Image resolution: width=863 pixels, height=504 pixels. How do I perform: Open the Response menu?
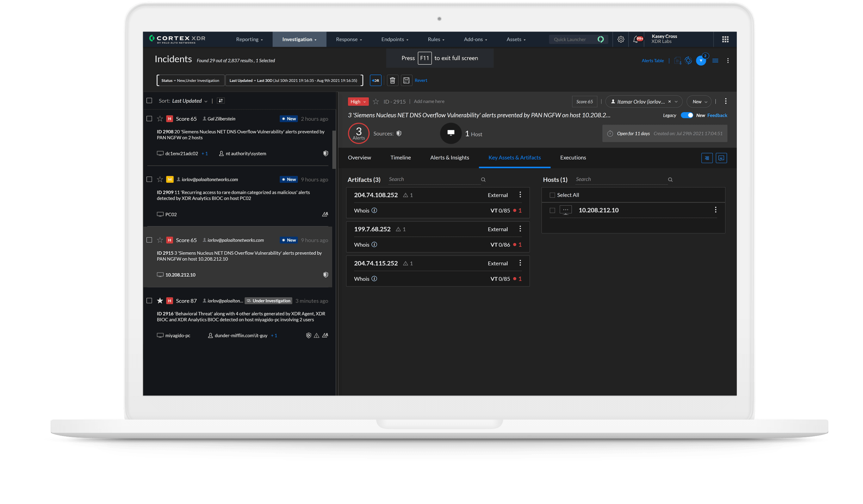349,40
